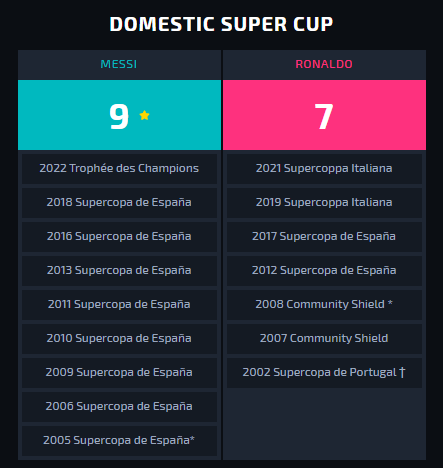Open the 2021 Supercoppa Italiana row
443x468 pixels.
[x=324, y=169]
